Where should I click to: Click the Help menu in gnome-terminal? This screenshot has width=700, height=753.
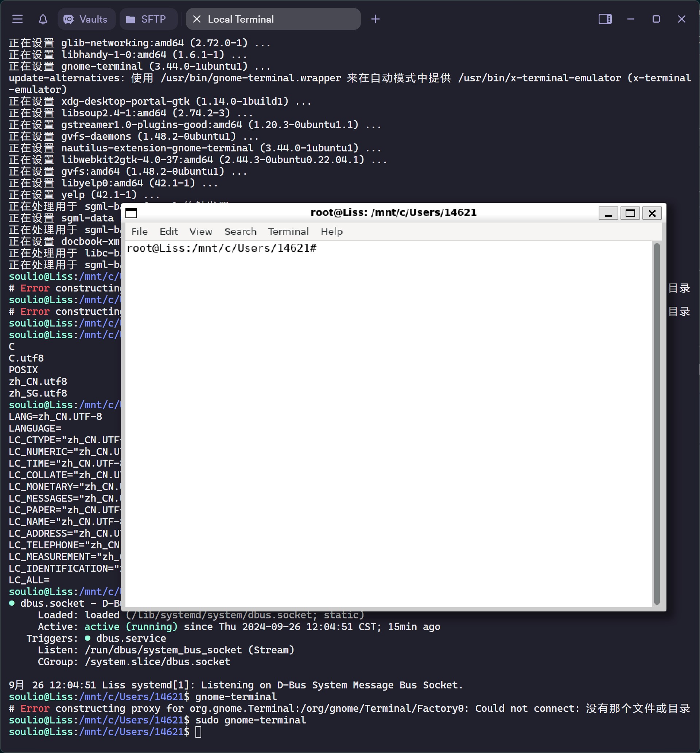pos(331,231)
